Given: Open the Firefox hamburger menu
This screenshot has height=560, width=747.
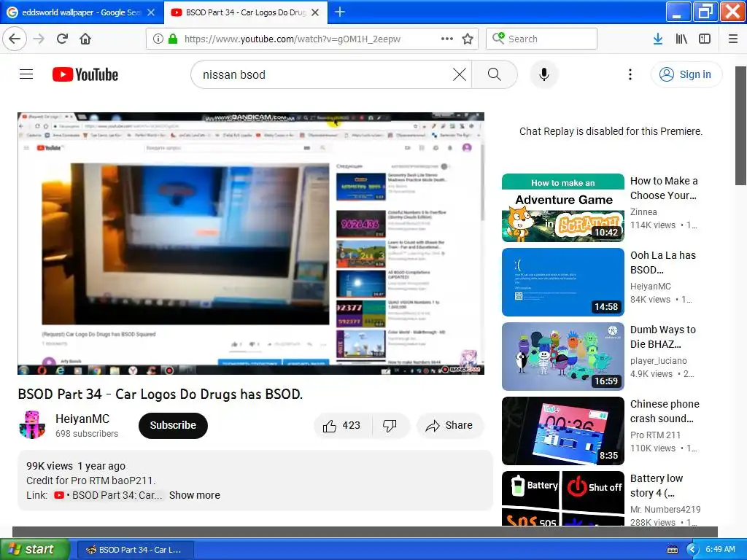Looking at the screenshot, I should click(733, 39).
